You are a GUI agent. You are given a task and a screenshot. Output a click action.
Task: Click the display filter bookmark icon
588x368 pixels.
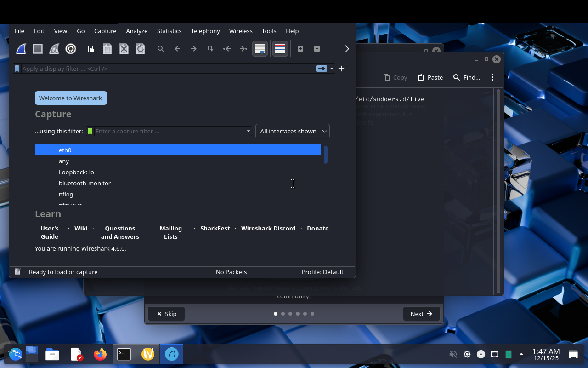pyautogui.click(x=17, y=69)
